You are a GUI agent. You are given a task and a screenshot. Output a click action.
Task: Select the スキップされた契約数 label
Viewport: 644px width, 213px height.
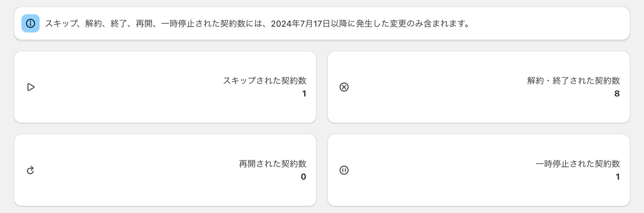click(x=265, y=81)
